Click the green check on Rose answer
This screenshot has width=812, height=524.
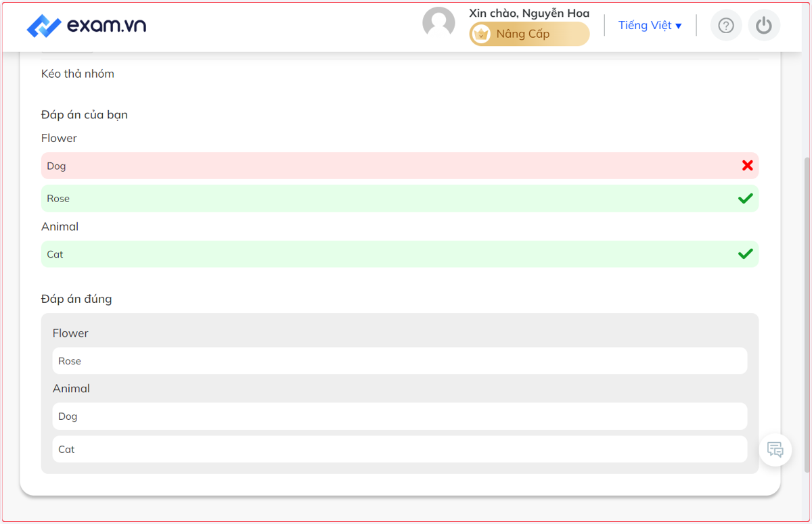click(x=746, y=198)
